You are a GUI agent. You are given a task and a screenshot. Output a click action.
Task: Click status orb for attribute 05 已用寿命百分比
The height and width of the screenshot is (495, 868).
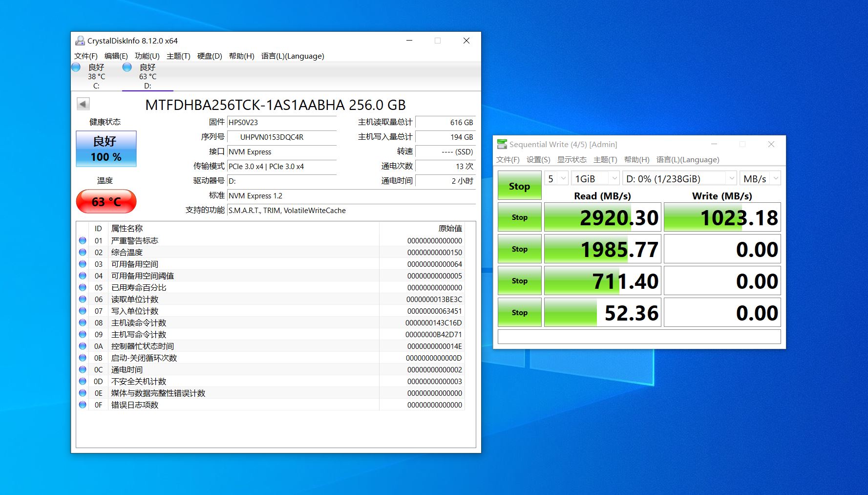83,287
